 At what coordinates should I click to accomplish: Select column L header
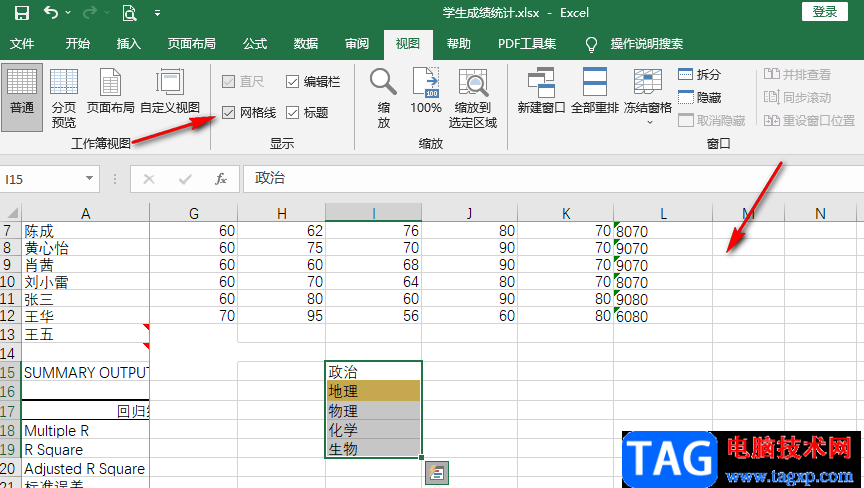tap(663, 213)
